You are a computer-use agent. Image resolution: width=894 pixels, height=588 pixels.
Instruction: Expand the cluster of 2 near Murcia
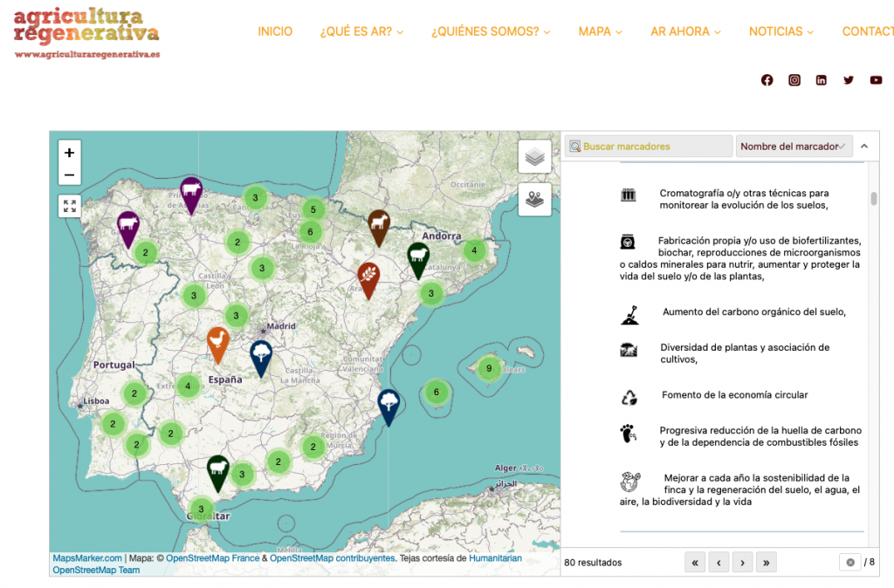[313, 447]
